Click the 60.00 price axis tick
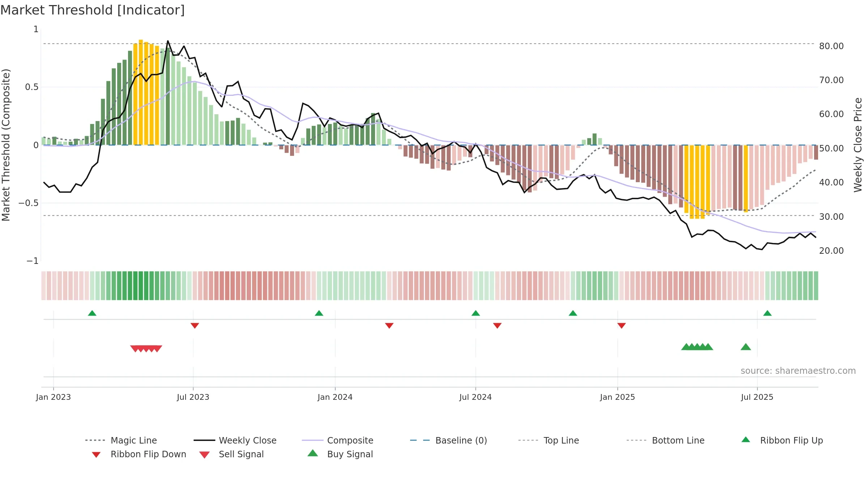Screen dimensions: 868x488 coord(831,114)
